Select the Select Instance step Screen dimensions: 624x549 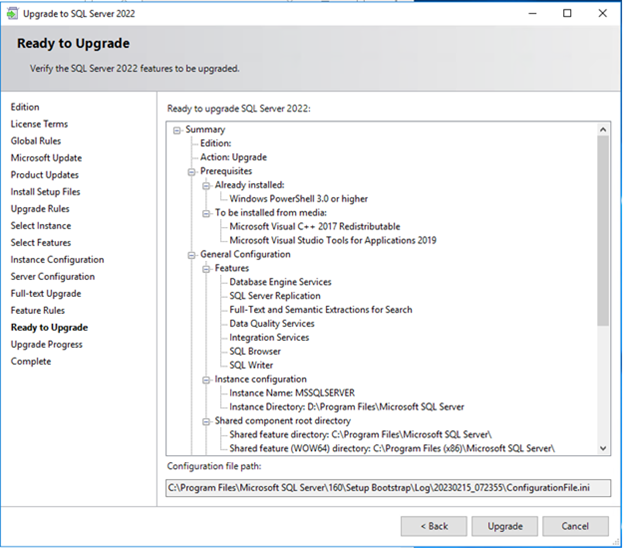click(x=41, y=226)
